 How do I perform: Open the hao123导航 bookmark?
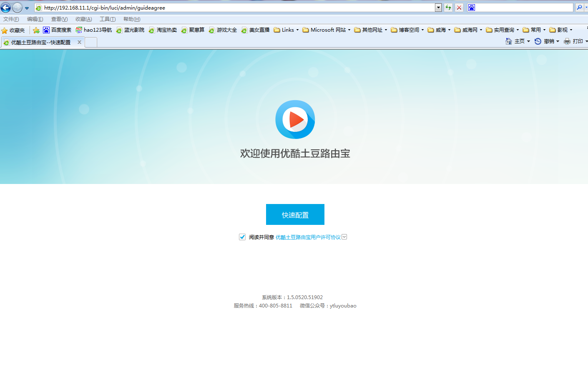pos(94,30)
